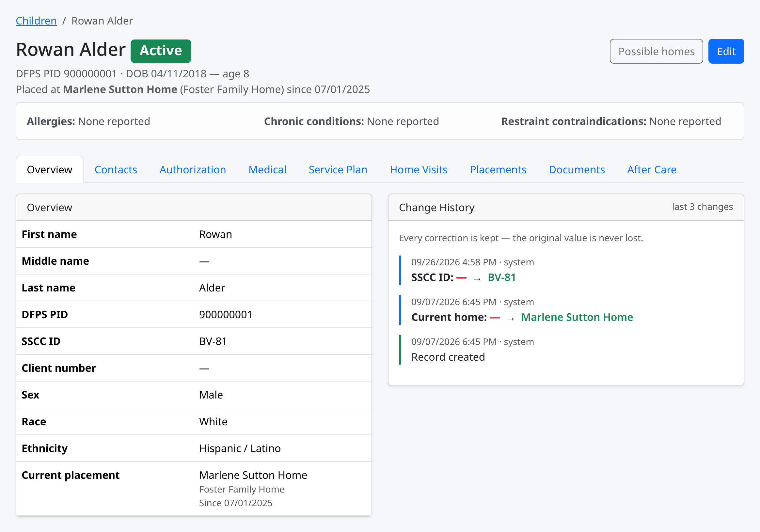This screenshot has height=532, width=760.
Task: Click Marlene Sutton Home in the Current placement row
Action: click(x=253, y=476)
